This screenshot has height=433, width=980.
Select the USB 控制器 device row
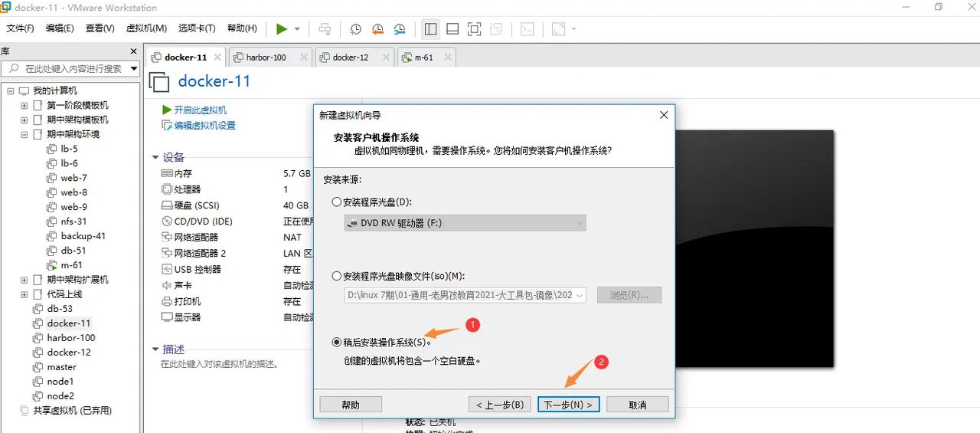[236, 270]
